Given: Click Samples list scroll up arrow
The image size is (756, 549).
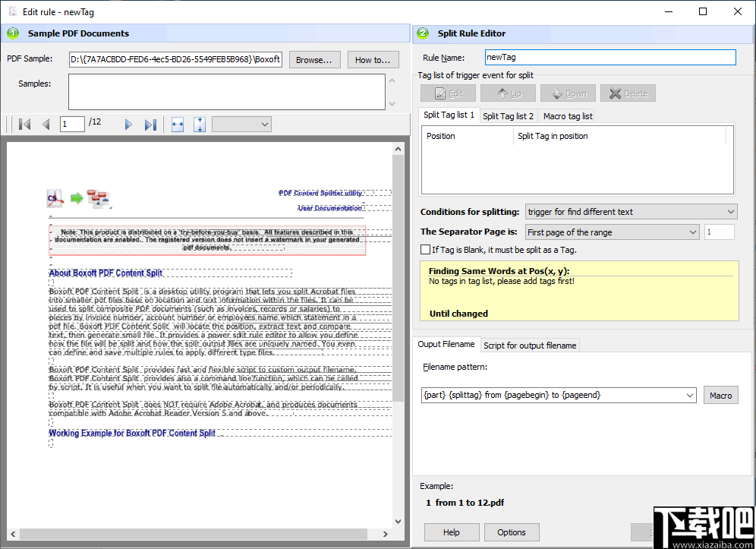Looking at the screenshot, I should pos(392,80).
